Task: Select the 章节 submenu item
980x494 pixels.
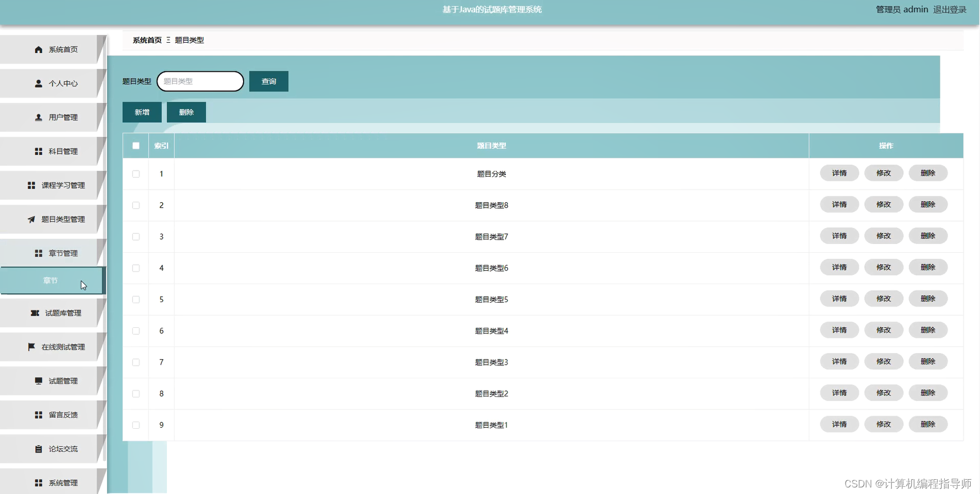Action: (x=52, y=281)
